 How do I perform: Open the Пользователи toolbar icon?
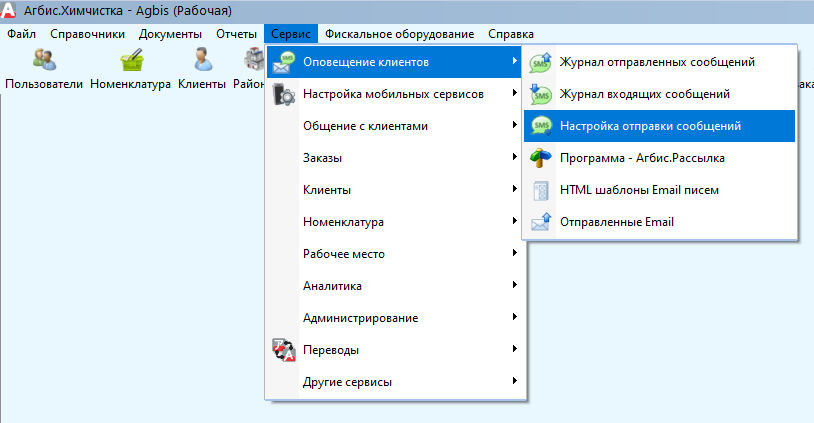coord(44,59)
